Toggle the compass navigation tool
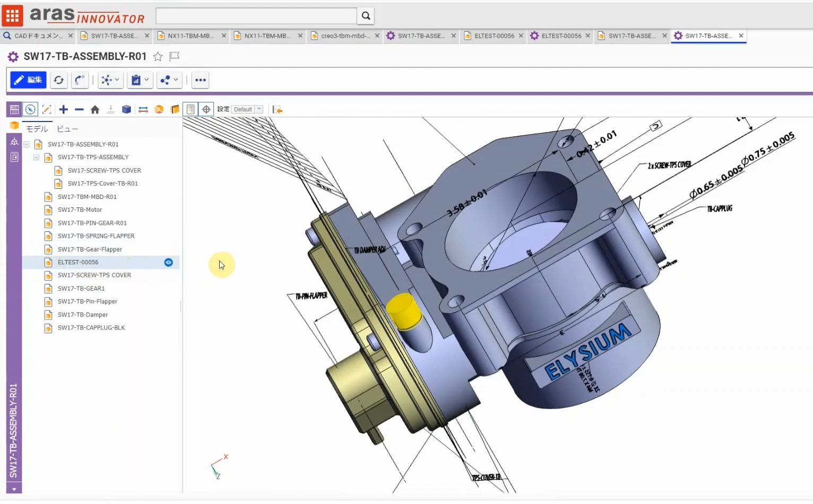 [x=30, y=109]
